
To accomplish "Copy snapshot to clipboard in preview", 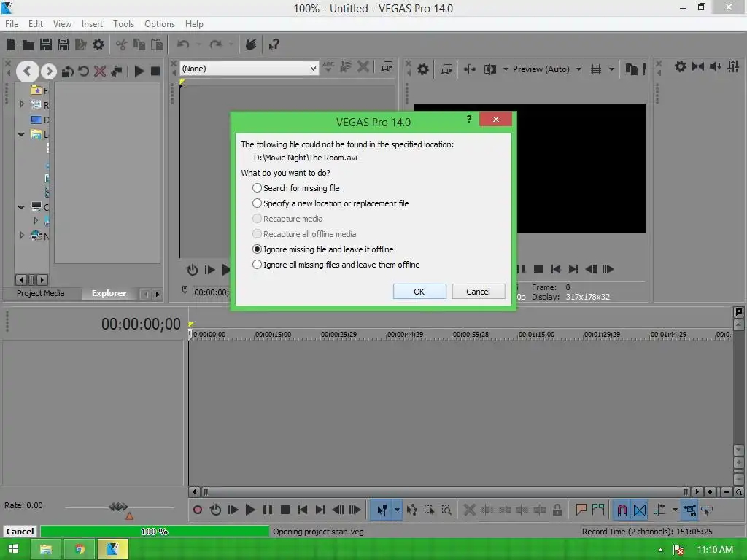I will (631, 69).
